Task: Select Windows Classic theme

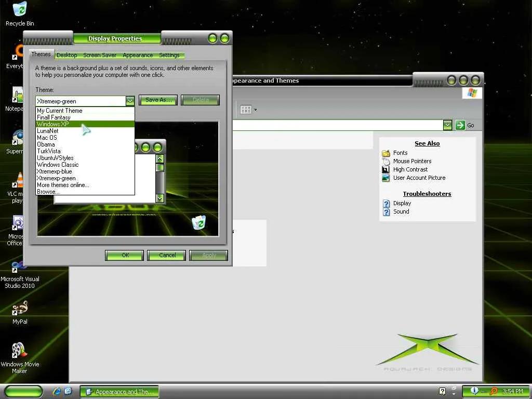Action: click(x=85, y=165)
